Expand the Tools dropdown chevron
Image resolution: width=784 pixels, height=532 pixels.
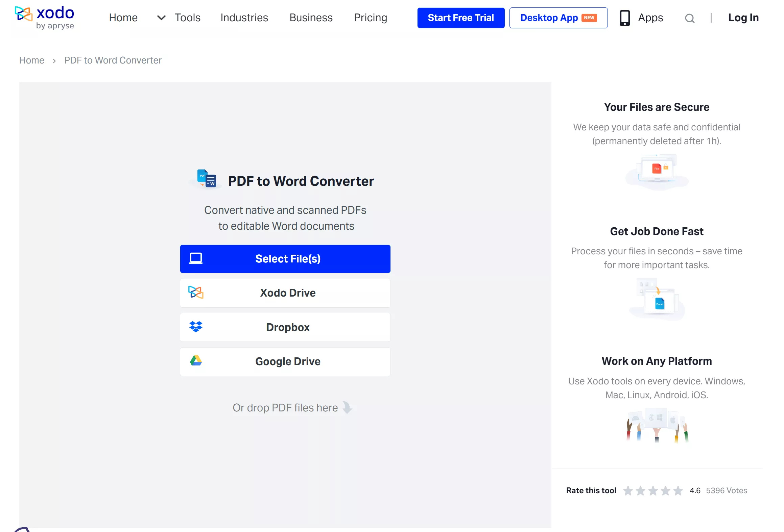pyautogui.click(x=161, y=18)
